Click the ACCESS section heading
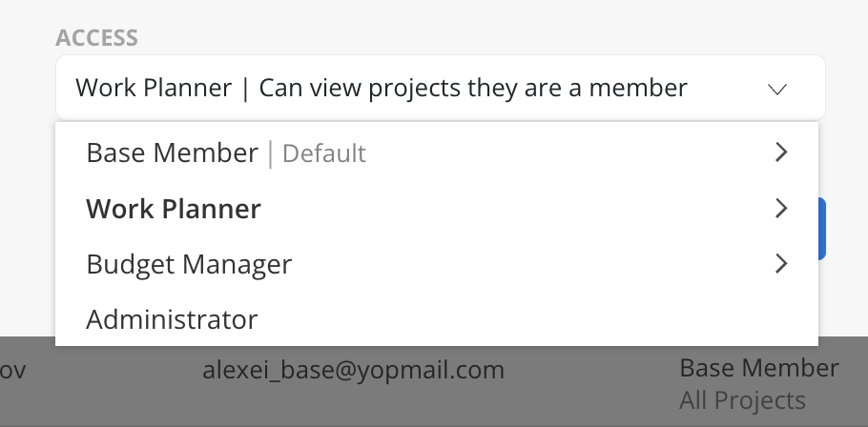Viewport: 868px width, 427px height. (97, 37)
